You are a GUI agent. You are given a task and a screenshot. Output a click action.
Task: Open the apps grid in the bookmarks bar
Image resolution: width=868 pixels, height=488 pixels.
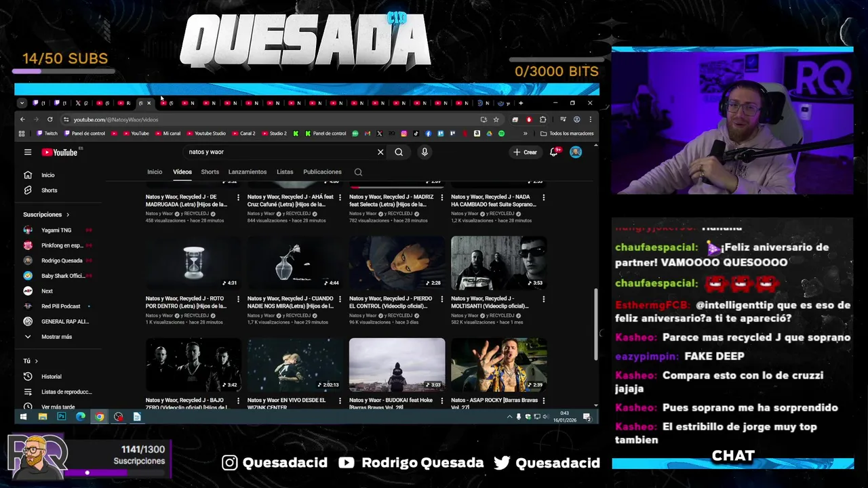point(22,134)
